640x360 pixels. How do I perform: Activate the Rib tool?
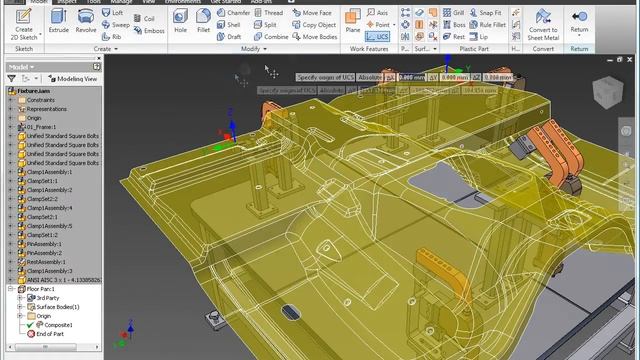click(111, 37)
